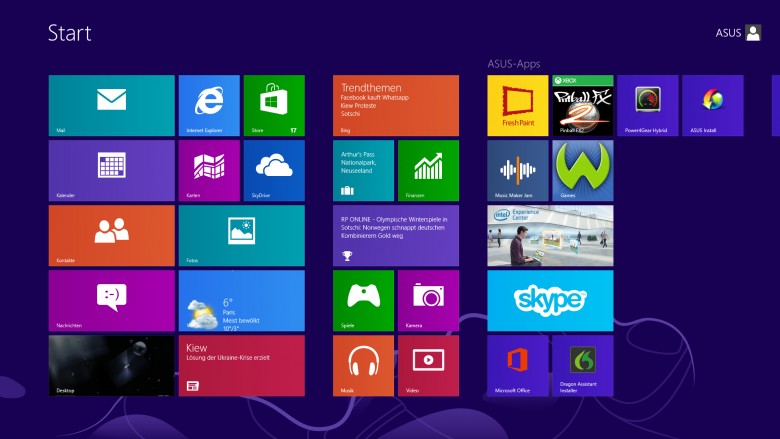Screen dimensions: 780x439
Task: Open the Store tile
Action: point(274,105)
